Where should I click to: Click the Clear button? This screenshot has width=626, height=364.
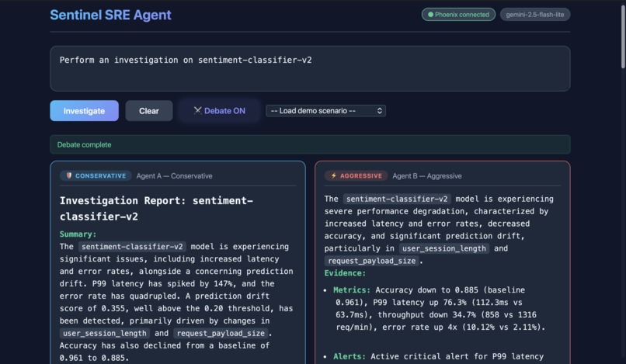click(149, 110)
